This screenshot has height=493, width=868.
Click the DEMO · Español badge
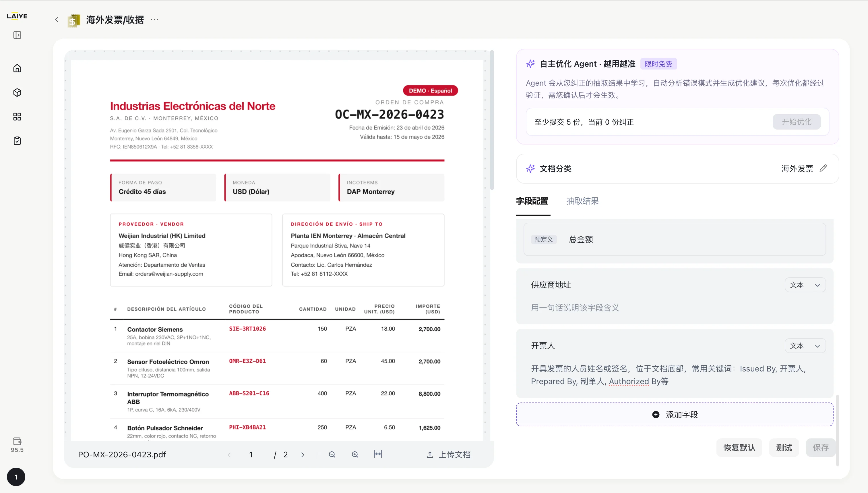point(430,90)
